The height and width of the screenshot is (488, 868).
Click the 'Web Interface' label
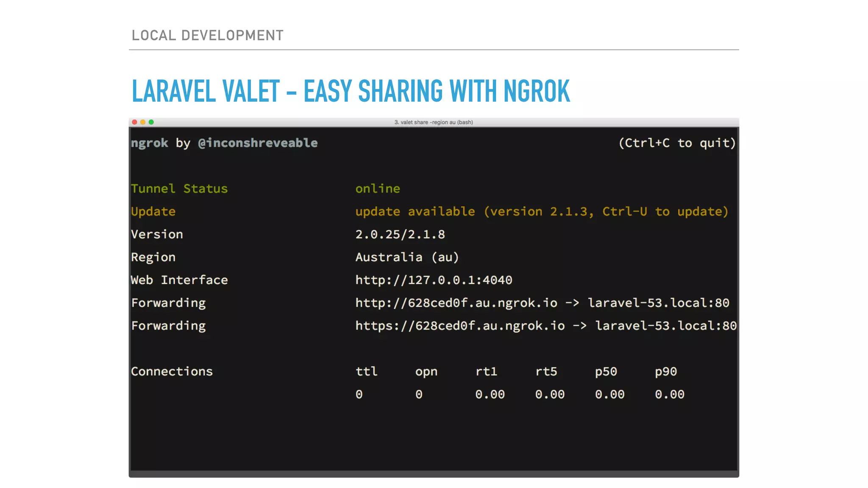(x=179, y=280)
